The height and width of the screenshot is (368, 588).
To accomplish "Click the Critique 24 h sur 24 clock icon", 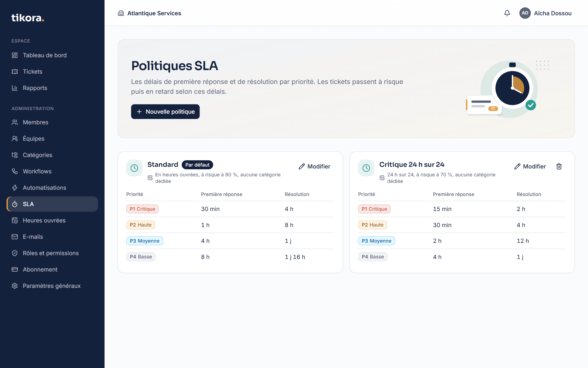I will click(x=366, y=168).
